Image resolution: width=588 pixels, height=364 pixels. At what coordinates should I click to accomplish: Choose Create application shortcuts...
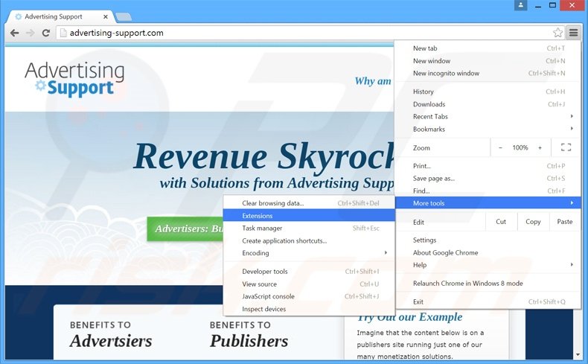click(309, 240)
